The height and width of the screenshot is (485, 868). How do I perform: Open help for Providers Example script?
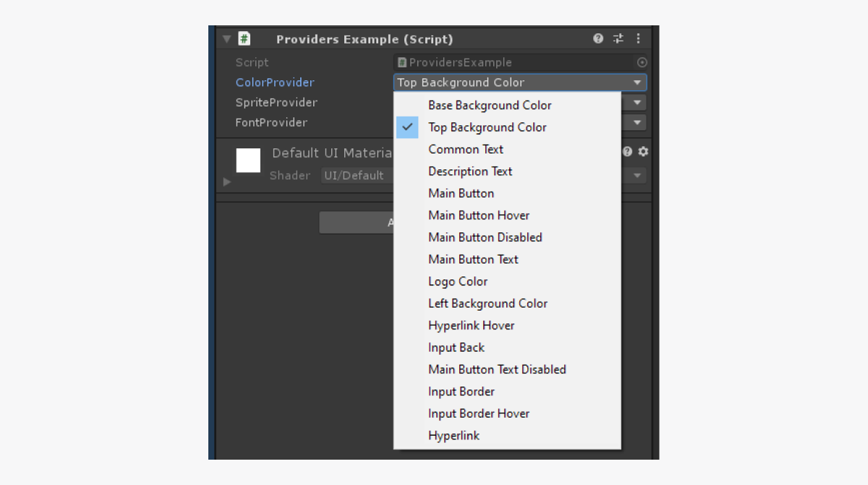[x=598, y=39]
